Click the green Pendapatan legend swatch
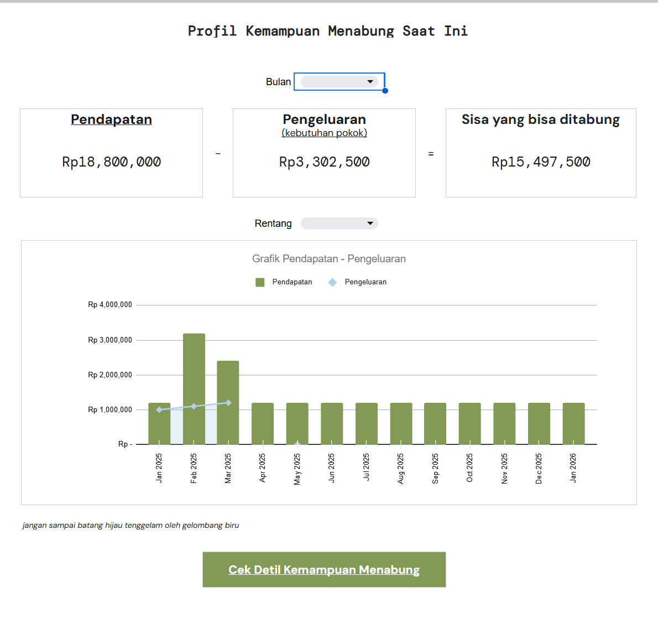 (260, 282)
